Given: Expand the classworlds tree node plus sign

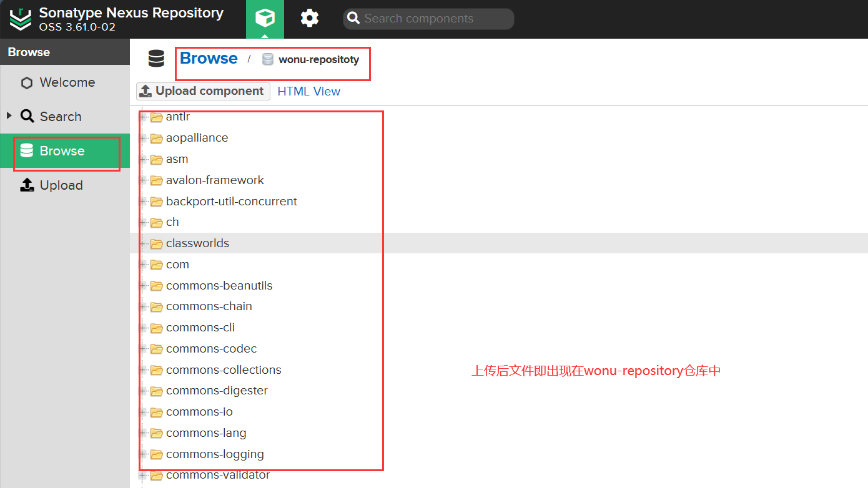Looking at the screenshot, I should tap(143, 243).
